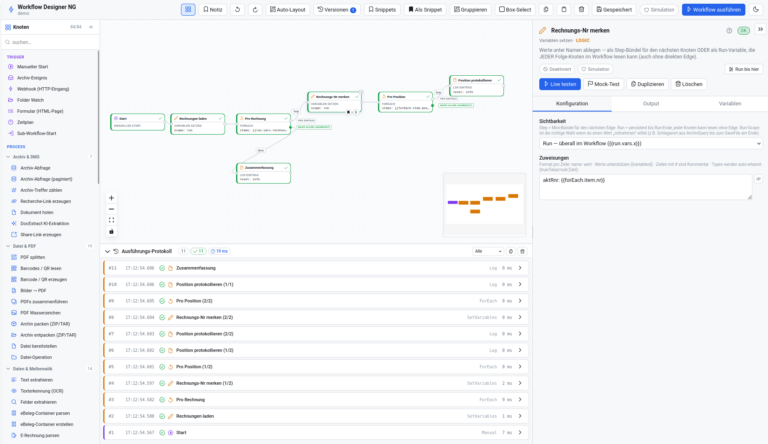Screen dimensions: 768x444
Task: Toggle Simulation mode in top toolbar
Action: [x=659, y=9]
